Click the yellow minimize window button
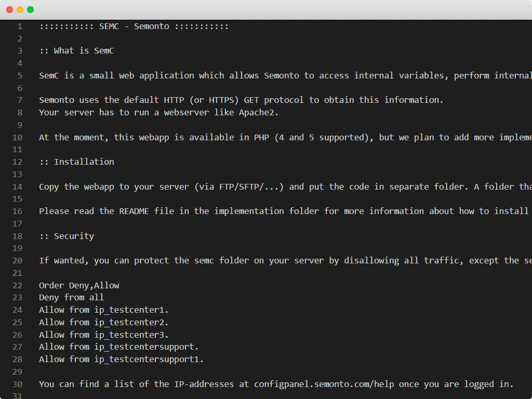The image size is (532, 399). tap(20, 9)
